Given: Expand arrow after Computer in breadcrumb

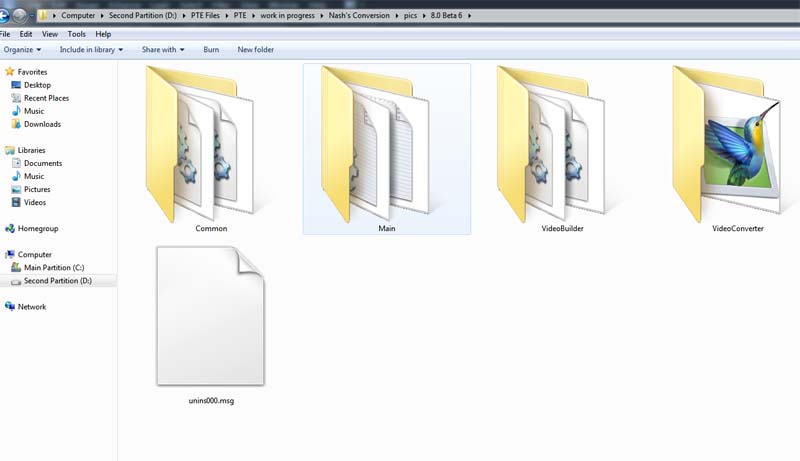Looking at the screenshot, I should [x=102, y=16].
